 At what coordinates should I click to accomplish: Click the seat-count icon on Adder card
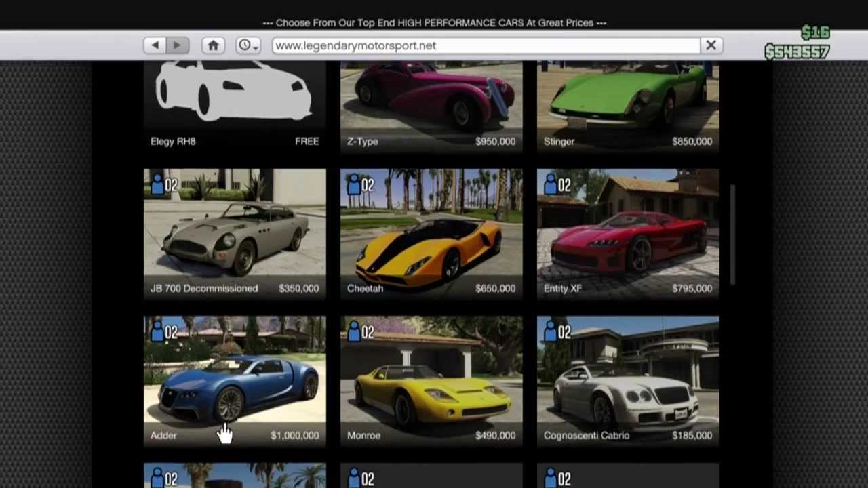pyautogui.click(x=163, y=332)
